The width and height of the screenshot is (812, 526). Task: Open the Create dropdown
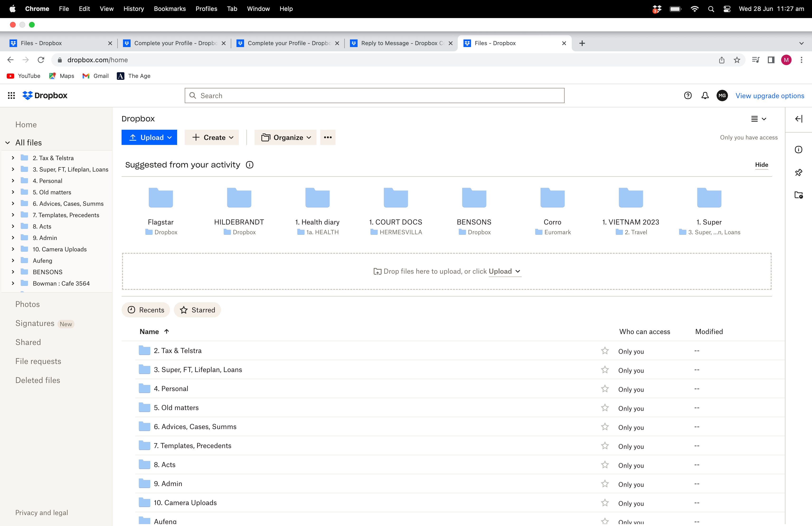pos(212,137)
